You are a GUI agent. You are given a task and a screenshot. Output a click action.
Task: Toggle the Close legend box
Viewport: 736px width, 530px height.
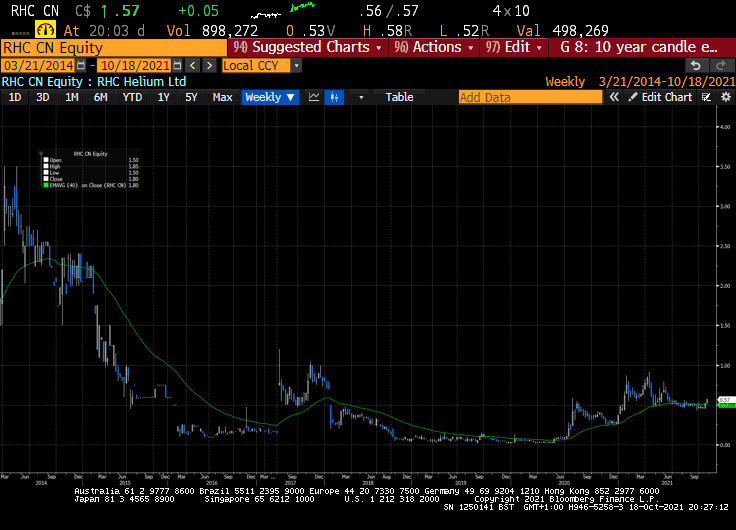(x=44, y=178)
